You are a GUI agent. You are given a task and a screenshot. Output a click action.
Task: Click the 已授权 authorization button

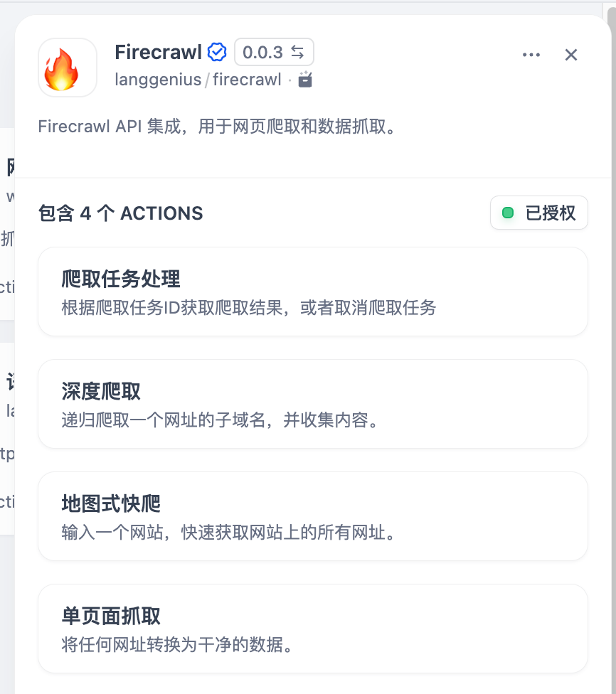pyautogui.click(x=539, y=213)
